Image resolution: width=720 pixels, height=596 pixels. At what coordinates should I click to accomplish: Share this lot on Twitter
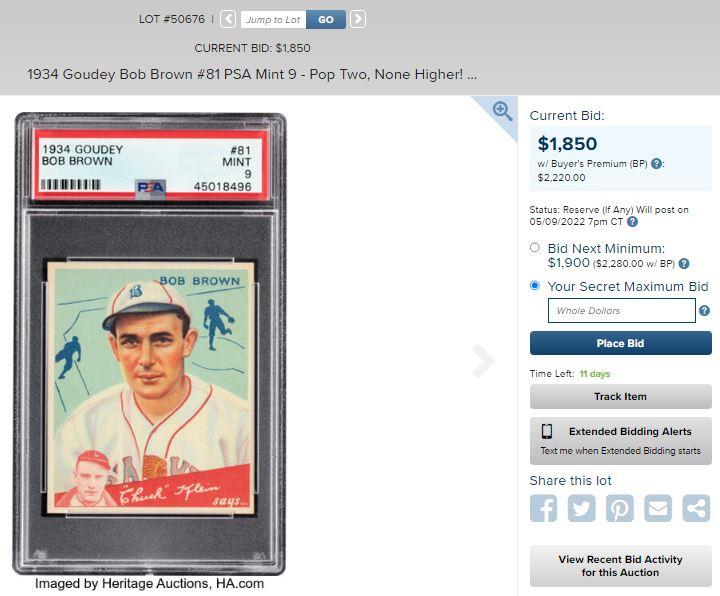click(581, 508)
